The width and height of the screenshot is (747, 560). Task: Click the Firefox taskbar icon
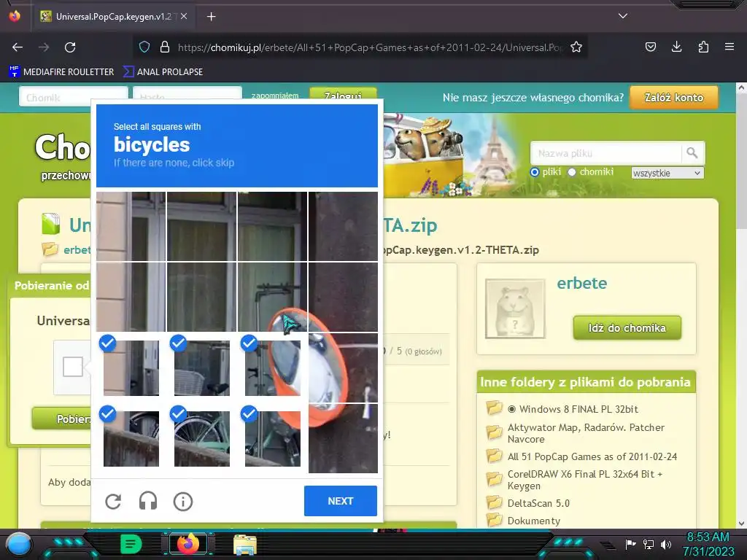click(188, 544)
